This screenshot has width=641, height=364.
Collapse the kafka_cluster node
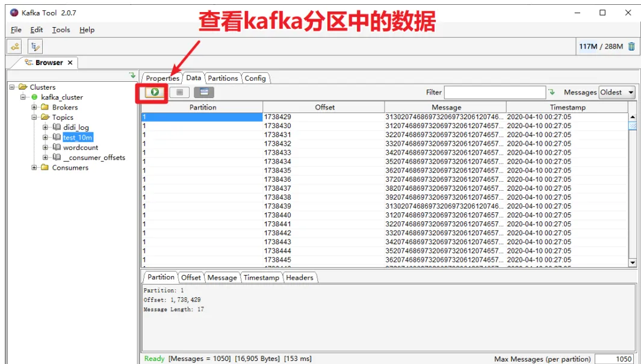pos(23,97)
